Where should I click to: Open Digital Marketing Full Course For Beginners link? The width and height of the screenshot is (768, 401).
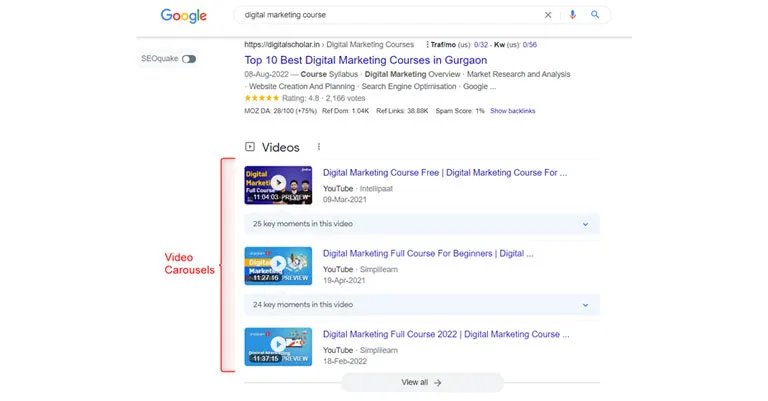coord(428,254)
